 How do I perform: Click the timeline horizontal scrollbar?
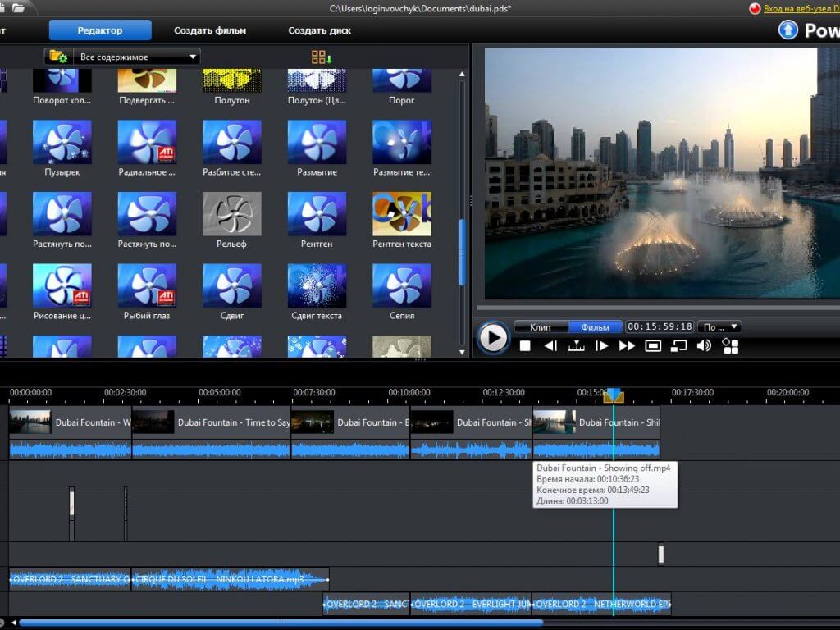279,623
